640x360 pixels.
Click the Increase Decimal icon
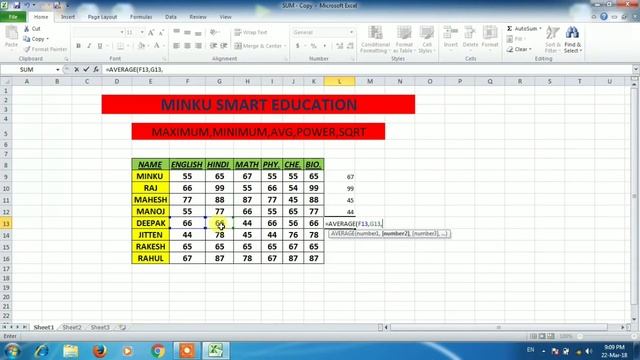(340, 46)
